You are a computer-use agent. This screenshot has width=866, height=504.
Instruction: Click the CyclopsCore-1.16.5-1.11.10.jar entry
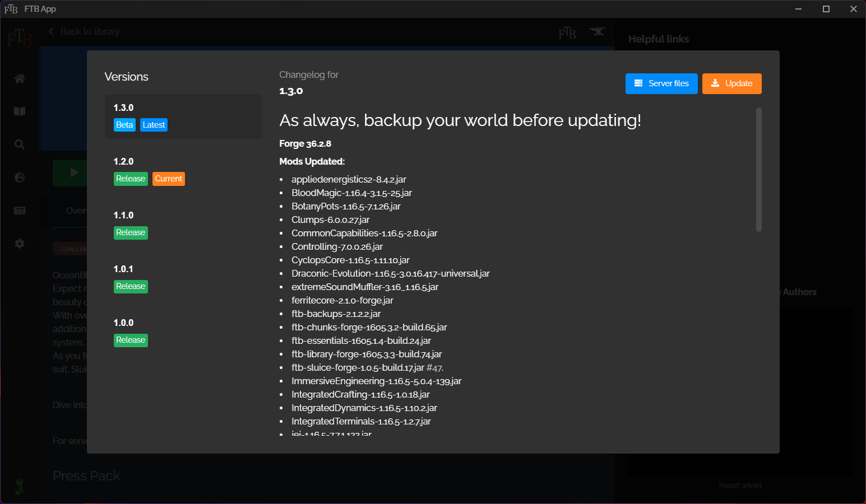click(x=350, y=260)
